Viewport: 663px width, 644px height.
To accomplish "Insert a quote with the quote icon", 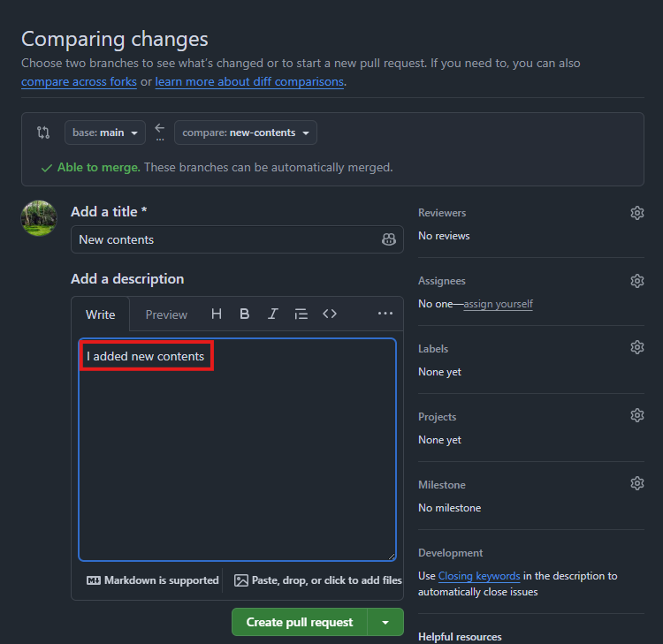I will pos(301,314).
